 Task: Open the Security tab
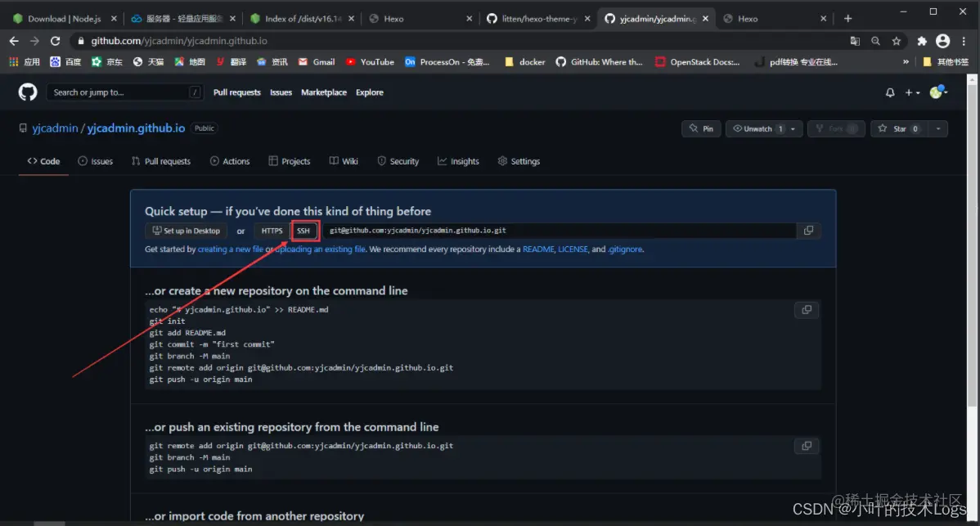tap(398, 161)
